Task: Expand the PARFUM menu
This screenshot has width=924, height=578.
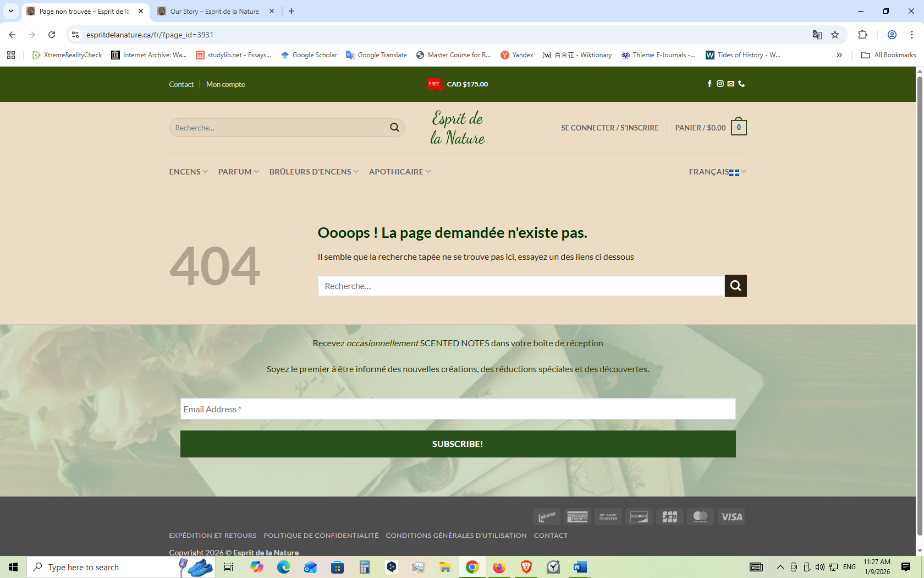Action: point(239,172)
